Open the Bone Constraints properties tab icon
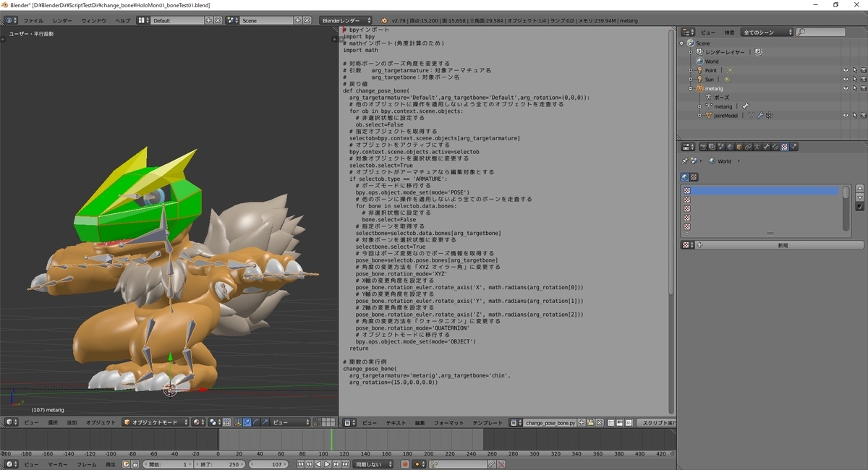 (x=775, y=147)
